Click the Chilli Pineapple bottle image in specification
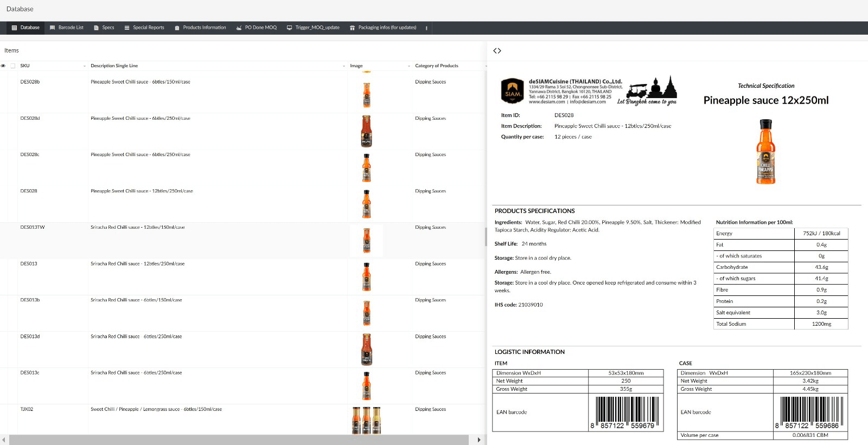Screen dimensions: 868x445 tap(765, 152)
